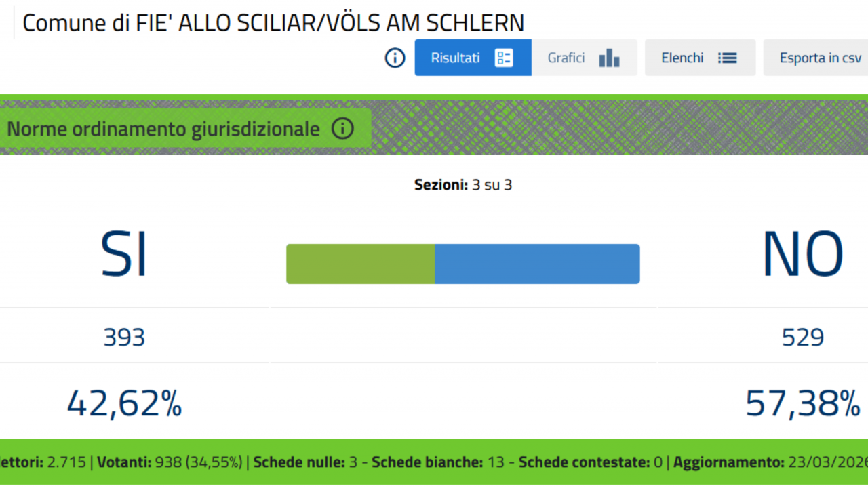
Task: Export results with Esporta in csv
Action: pos(820,58)
